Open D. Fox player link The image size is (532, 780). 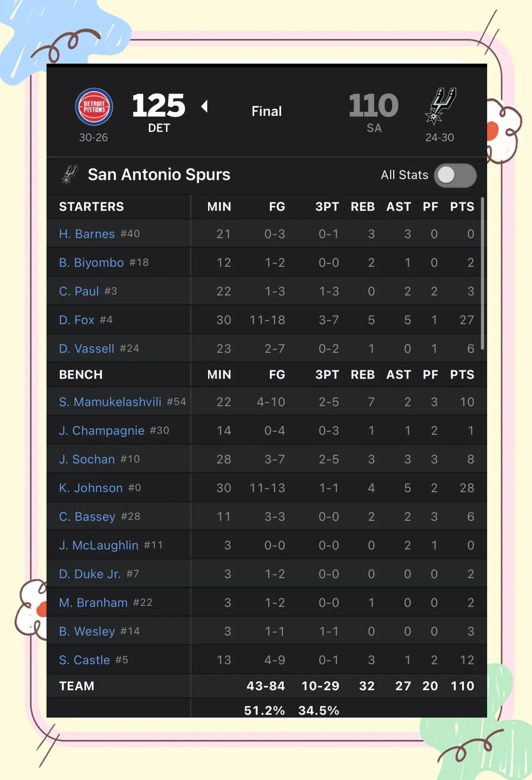point(77,320)
